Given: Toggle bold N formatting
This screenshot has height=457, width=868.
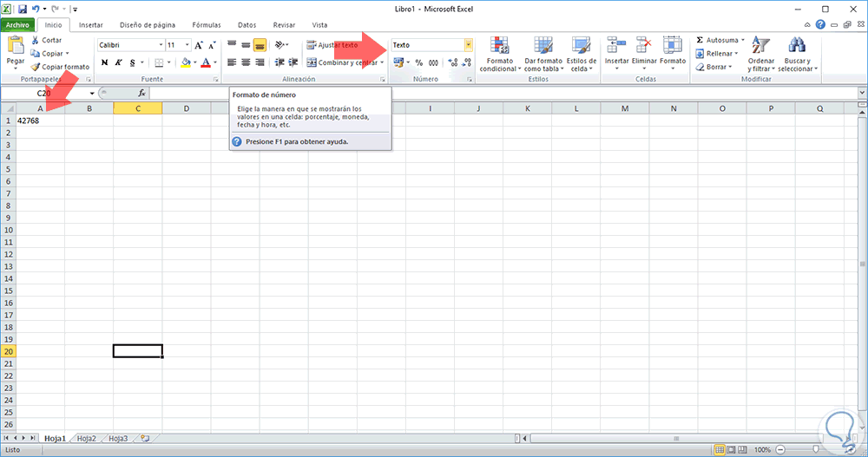Looking at the screenshot, I should pyautogui.click(x=105, y=62).
